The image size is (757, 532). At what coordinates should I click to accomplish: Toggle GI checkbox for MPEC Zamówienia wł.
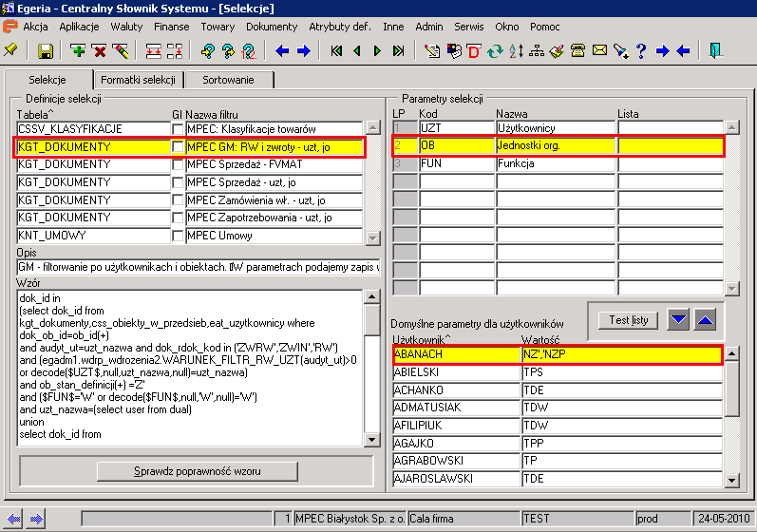(x=178, y=199)
